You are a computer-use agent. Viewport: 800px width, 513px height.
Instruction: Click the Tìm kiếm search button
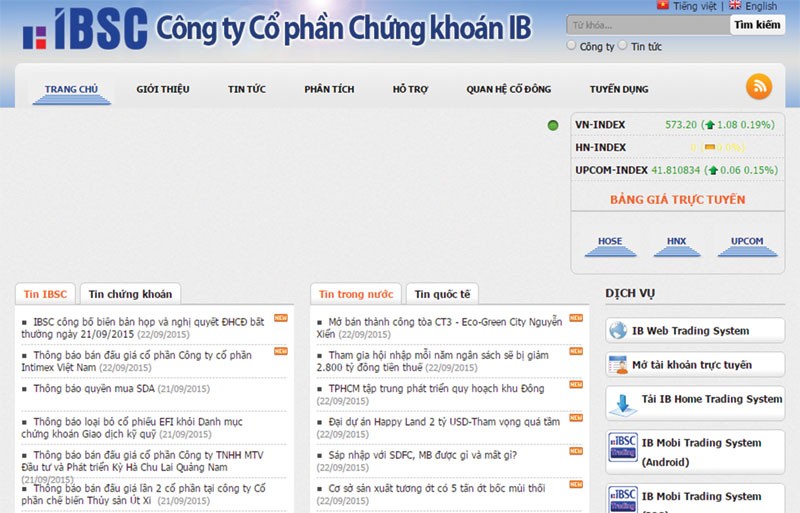(x=757, y=25)
